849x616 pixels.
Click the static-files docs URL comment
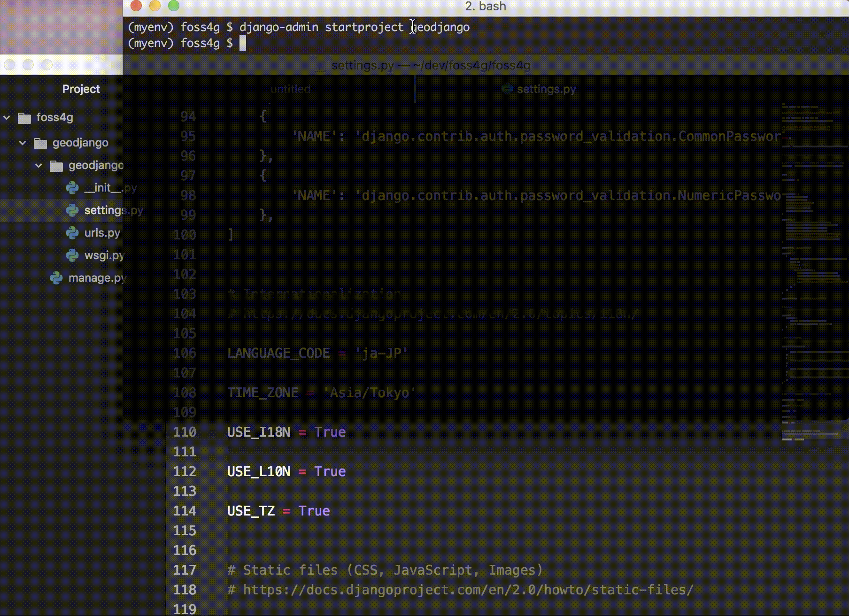tap(460, 590)
